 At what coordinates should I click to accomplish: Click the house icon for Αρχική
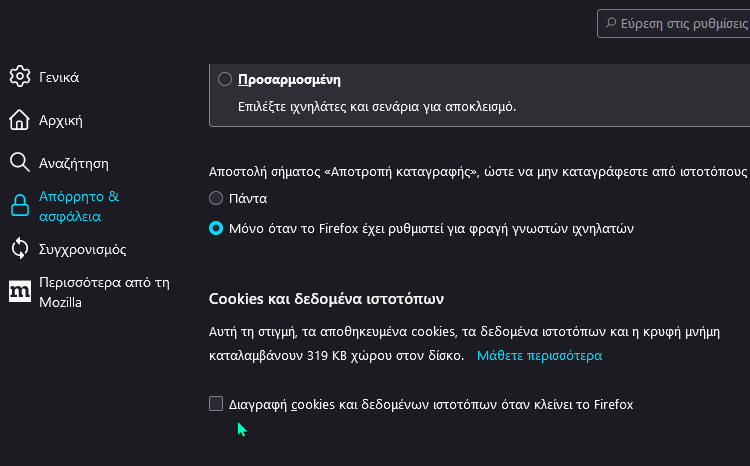point(20,120)
